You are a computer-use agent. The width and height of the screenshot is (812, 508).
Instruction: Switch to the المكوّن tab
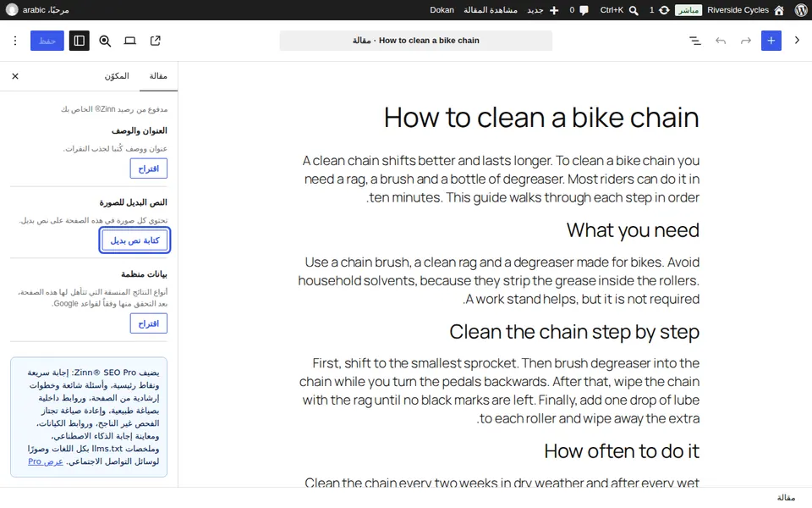point(117,76)
